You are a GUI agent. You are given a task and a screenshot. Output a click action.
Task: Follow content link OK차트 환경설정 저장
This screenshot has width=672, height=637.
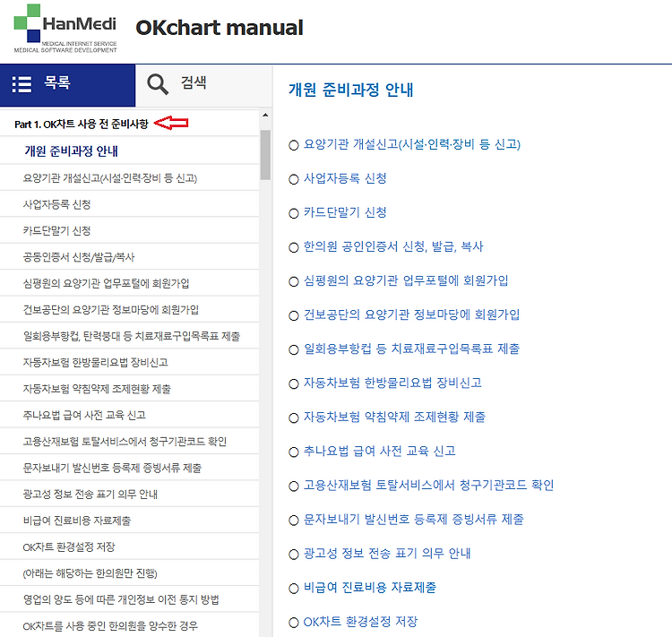point(360,622)
